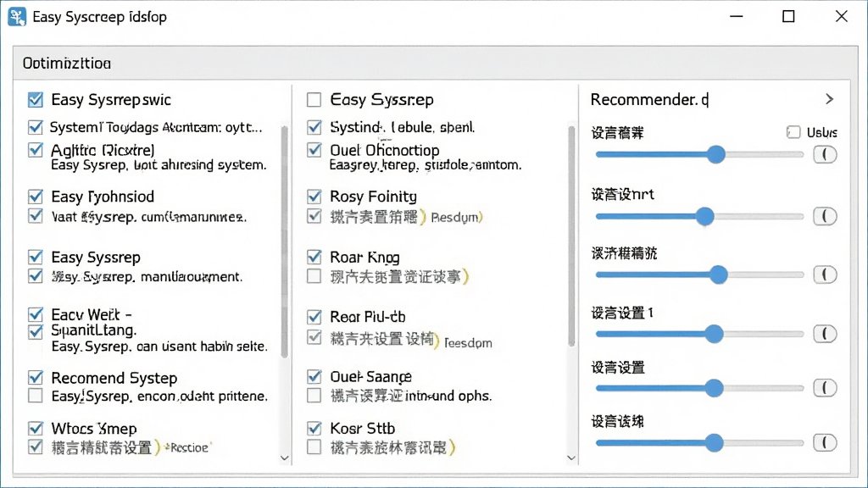Uncheck the SpanitLtang checkbox
This screenshot has width=868, height=488.
coord(36,331)
